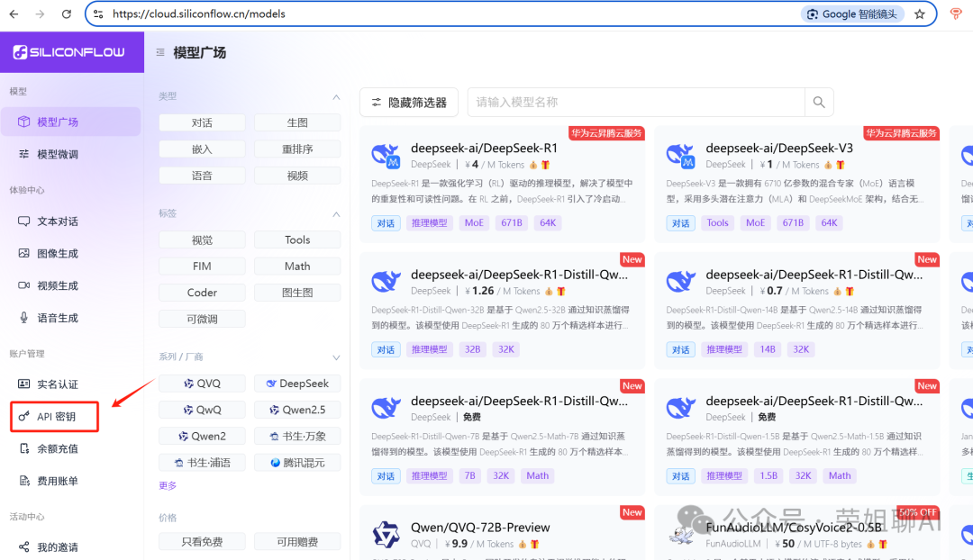The image size is (973, 560).
Task: Reload the page with refresh icon
Action: click(x=67, y=14)
